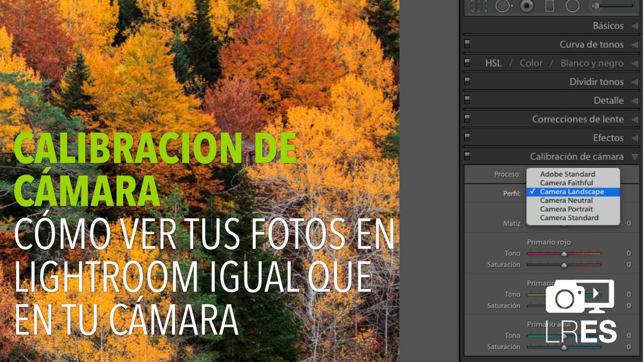Collapse the Calibración de cámara triangle
644x362 pixels.
coord(634,157)
